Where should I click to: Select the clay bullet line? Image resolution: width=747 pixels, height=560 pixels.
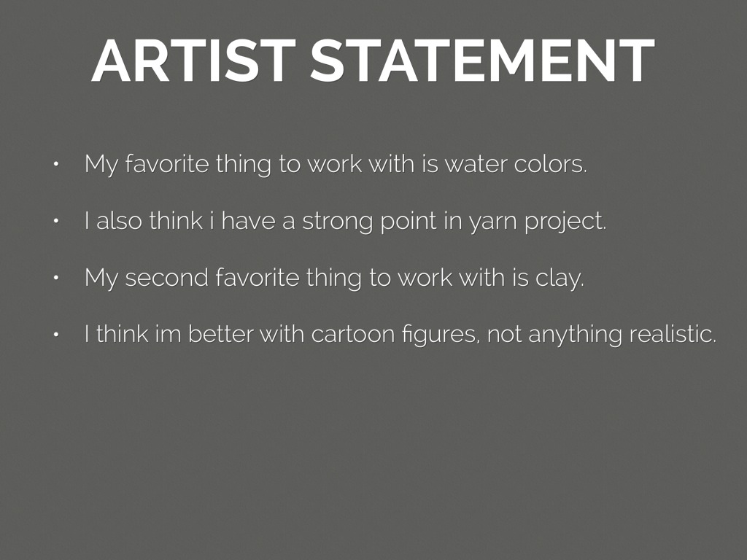tap(334, 278)
